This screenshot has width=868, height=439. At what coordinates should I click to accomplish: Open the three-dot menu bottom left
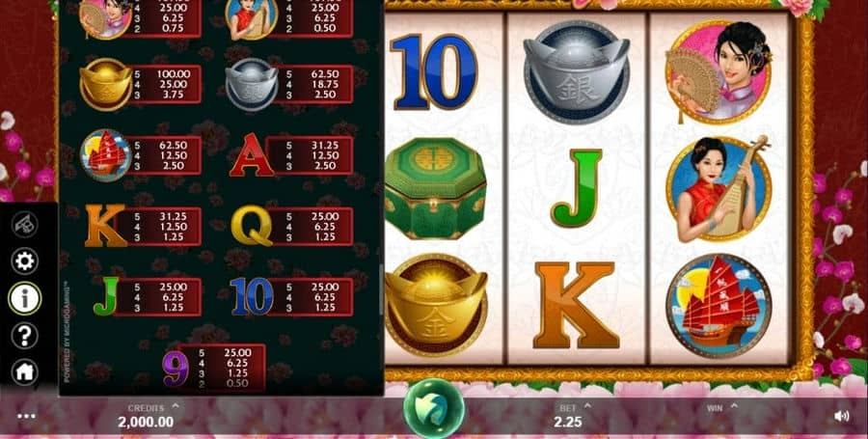26,416
